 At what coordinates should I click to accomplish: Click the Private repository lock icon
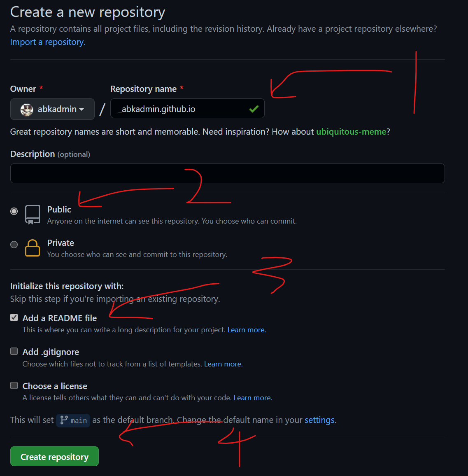33,248
